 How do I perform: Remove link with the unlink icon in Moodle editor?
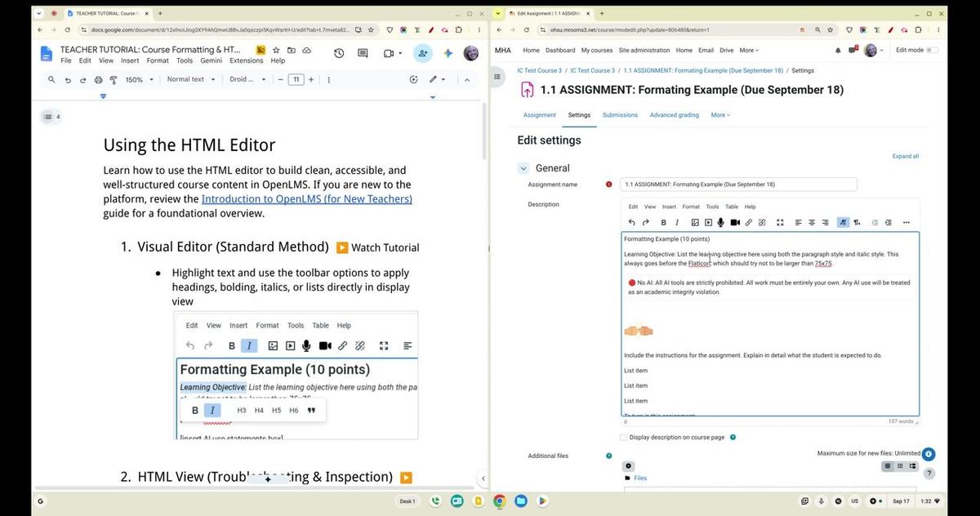point(762,222)
